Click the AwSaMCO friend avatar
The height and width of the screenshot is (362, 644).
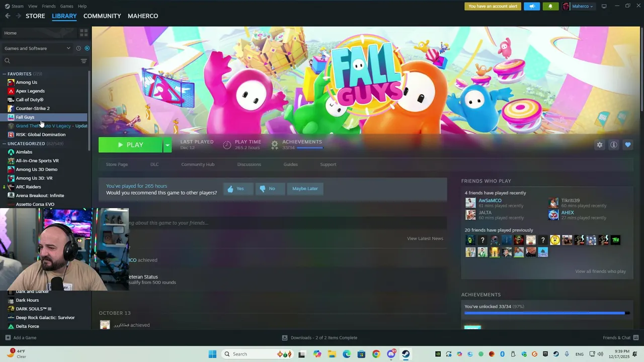point(470,203)
